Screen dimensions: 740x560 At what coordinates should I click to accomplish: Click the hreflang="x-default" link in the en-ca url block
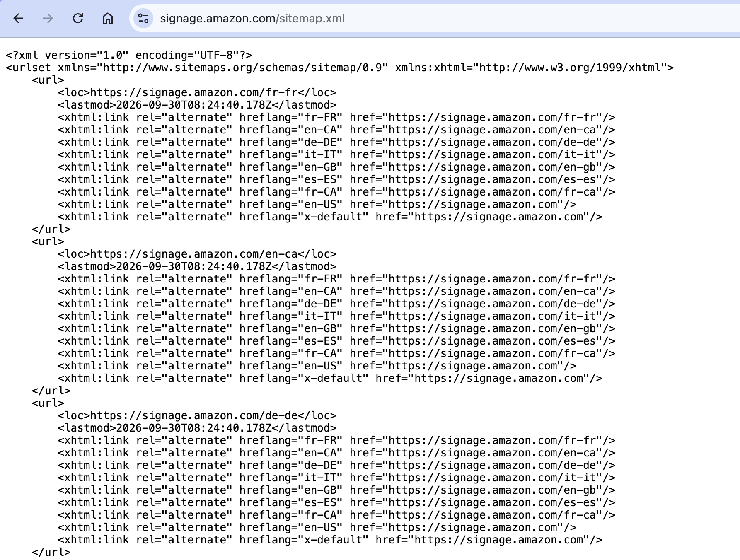(x=330, y=378)
